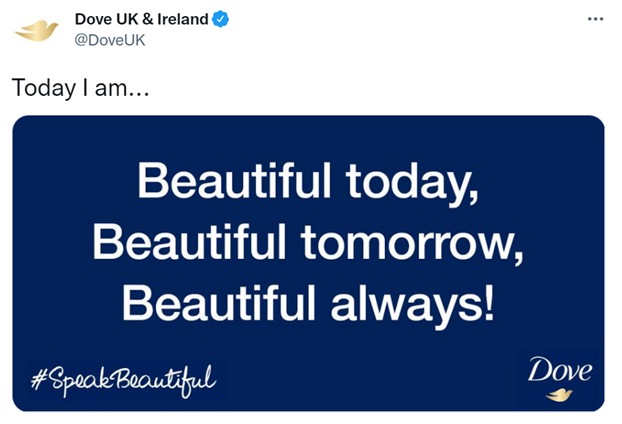The image size is (622, 424).
Task: Open the gold dove profile avatar
Action: (x=36, y=31)
